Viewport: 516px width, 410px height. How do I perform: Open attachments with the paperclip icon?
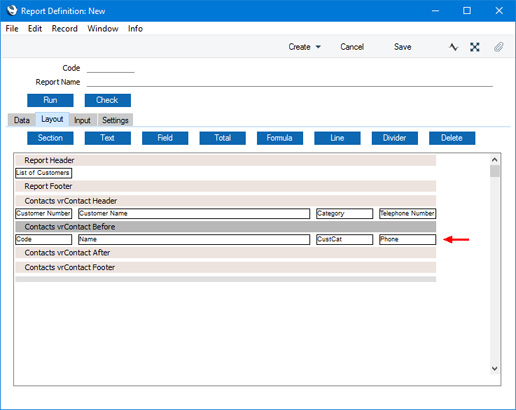click(x=499, y=47)
